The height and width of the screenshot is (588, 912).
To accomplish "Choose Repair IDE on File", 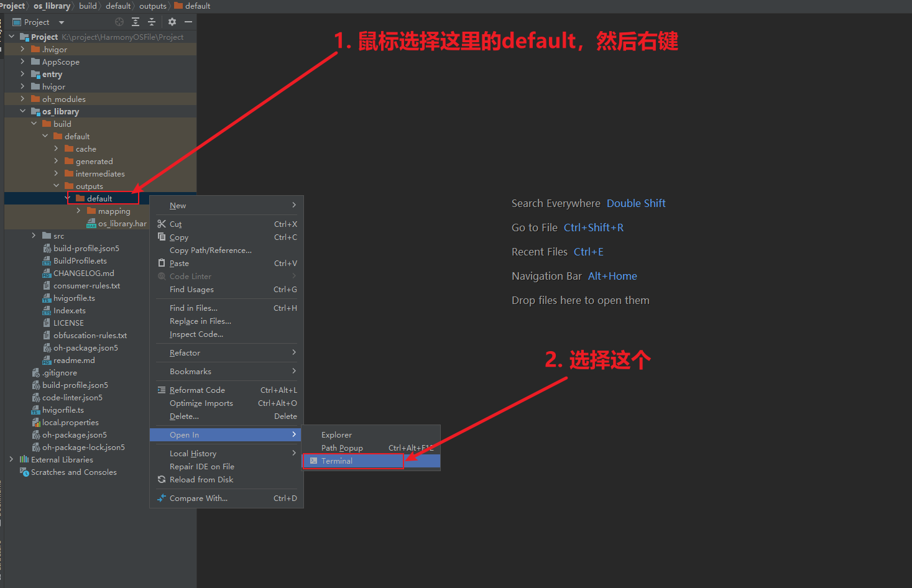I will click(226, 466).
